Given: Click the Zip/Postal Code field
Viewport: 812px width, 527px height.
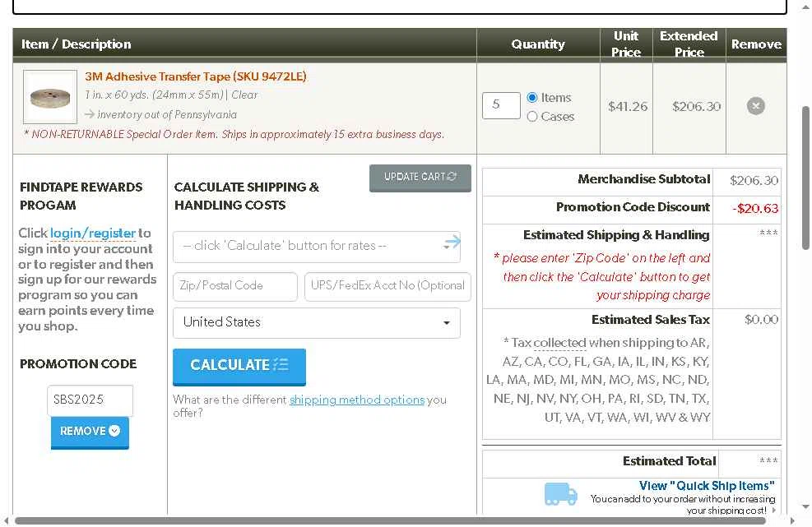Looking at the screenshot, I should point(235,286).
